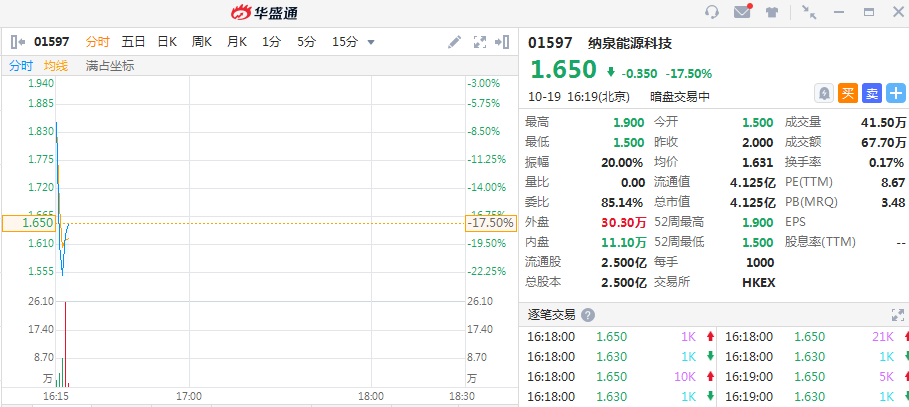Click 成交量 value 41.50万

[883, 122]
